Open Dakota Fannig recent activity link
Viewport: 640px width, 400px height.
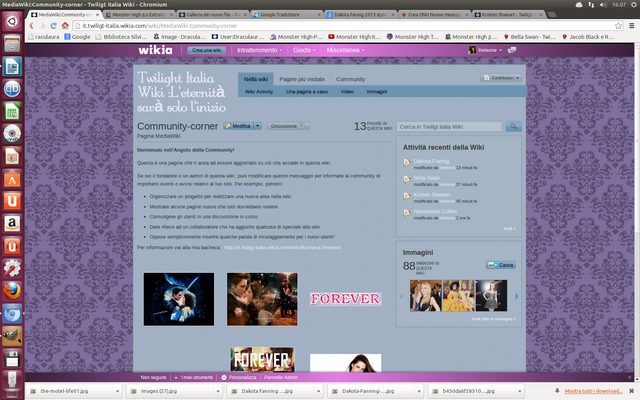point(431,161)
